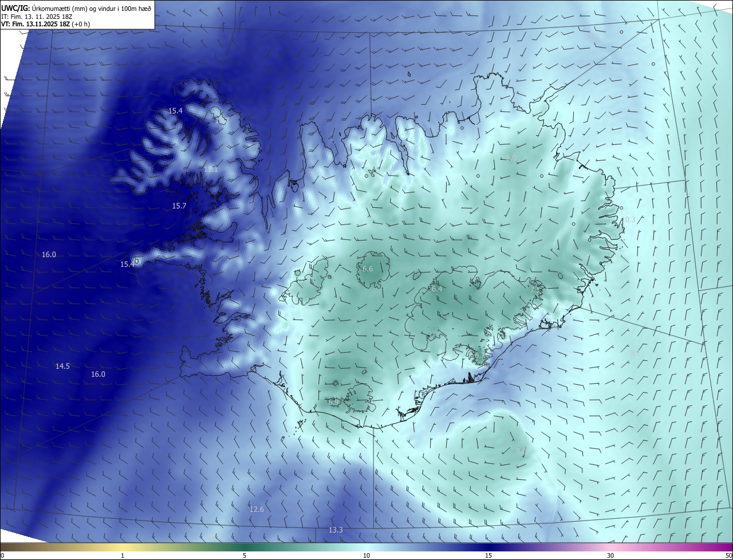Click the 15 tick label on the color scale
This screenshot has width=733, height=560.
(x=488, y=555)
